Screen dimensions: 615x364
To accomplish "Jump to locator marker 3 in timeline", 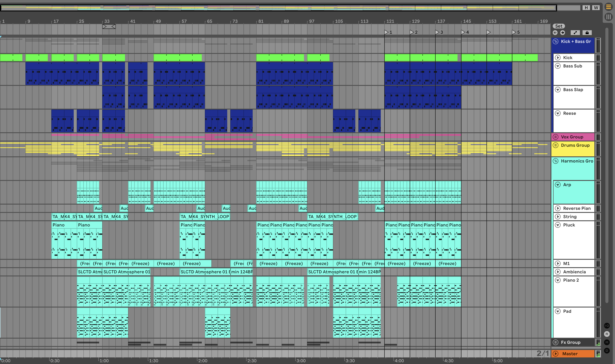I will [437, 32].
